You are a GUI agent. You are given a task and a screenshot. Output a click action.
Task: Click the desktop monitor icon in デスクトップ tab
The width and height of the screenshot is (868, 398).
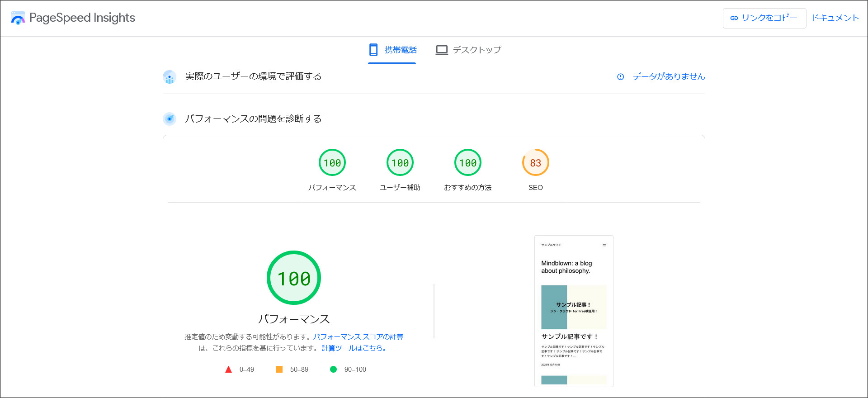pyautogui.click(x=441, y=50)
